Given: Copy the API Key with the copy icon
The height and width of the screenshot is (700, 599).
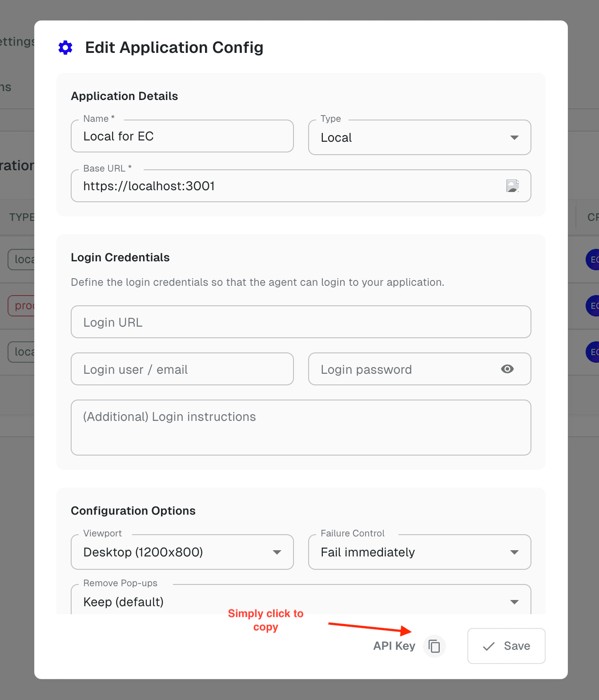Looking at the screenshot, I should tap(434, 646).
